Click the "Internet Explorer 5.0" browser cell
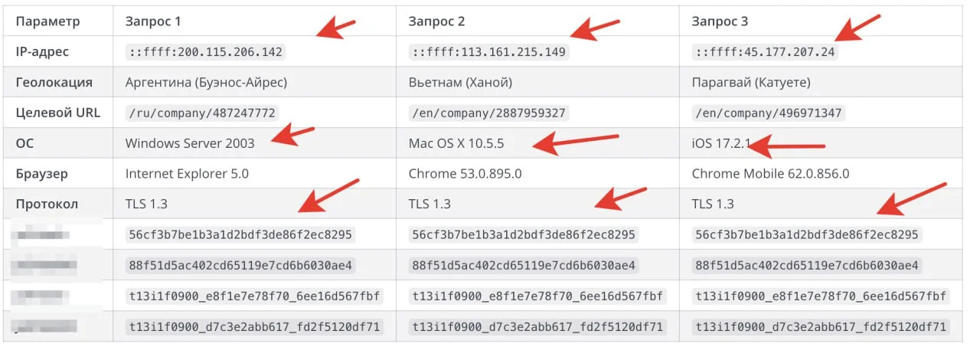This screenshot has width=980, height=347. click(187, 174)
